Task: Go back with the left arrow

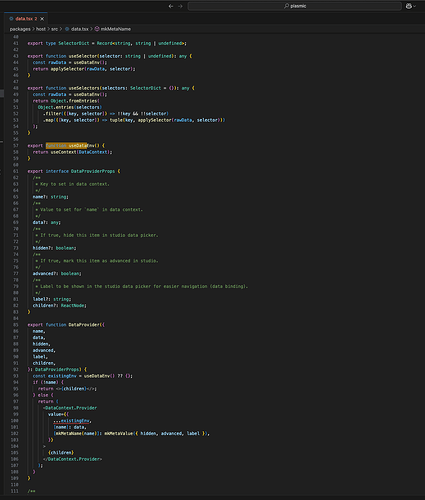Action: [171, 6]
